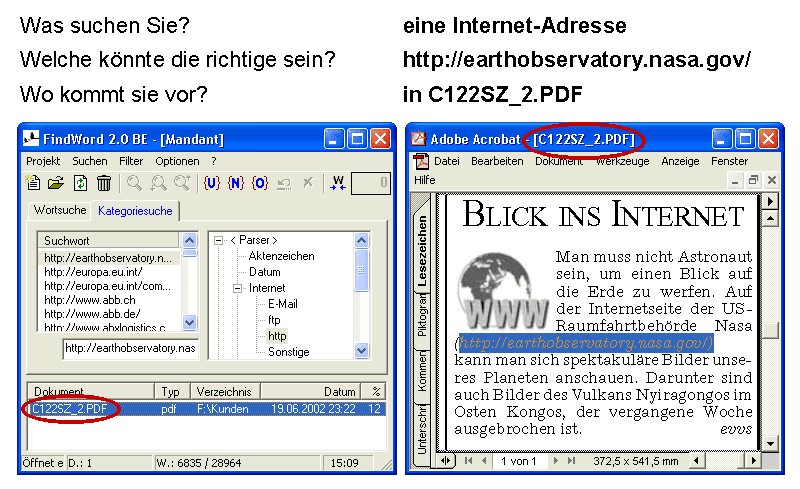Click the search word input field below the list
Screen dimensions: 800x489
tap(131, 349)
